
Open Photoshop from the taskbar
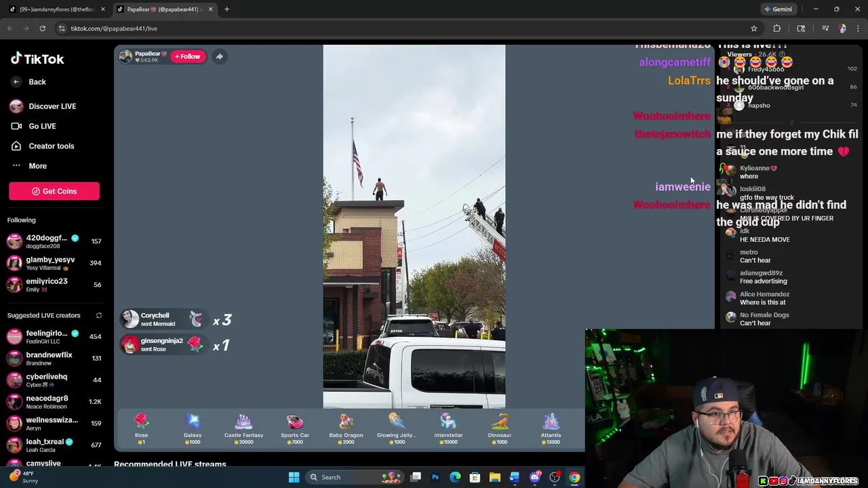(435, 477)
